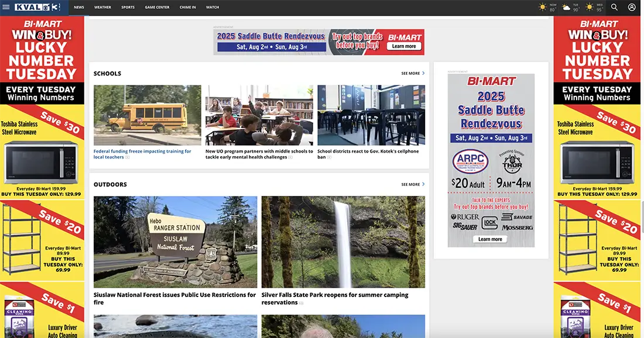Open the Game Center menu
This screenshot has width=644, height=338.
[157, 8]
